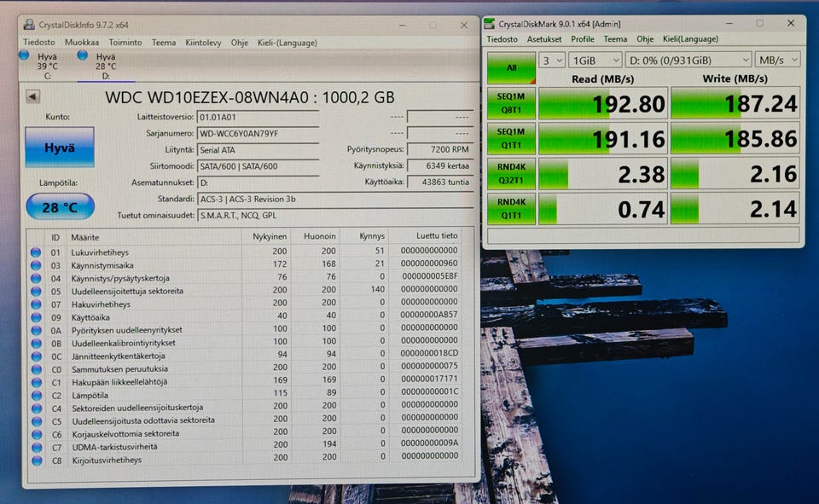Start the SEQ1M Q8T1 test
This screenshot has height=504, width=819.
point(510,103)
